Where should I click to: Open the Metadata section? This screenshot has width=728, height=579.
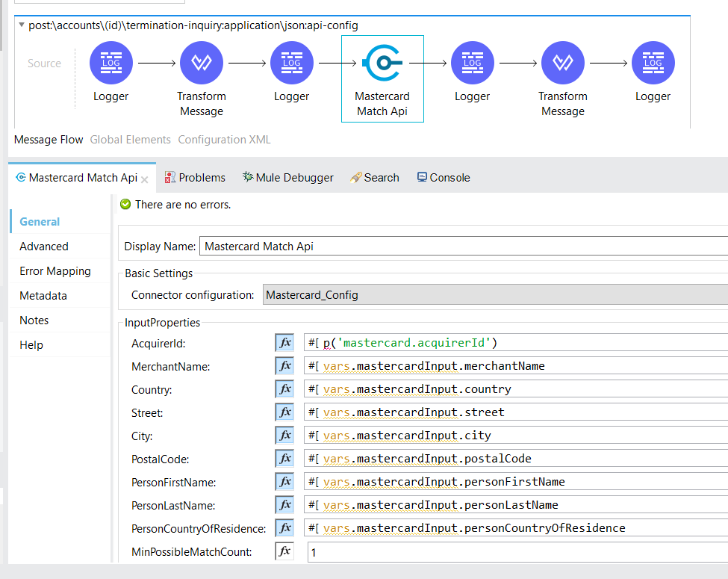pos(60,296)
